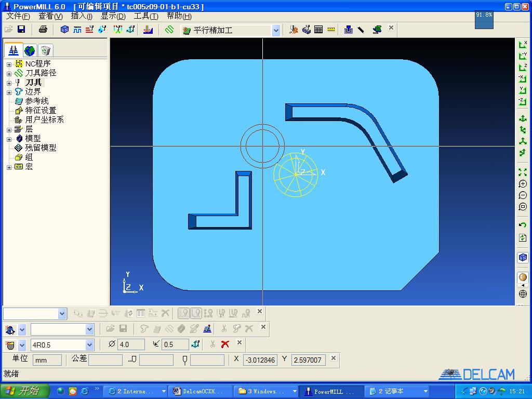532x399 pixels.
Task: Click the Zoom in magnifier icon
Action: coord(523,184)
